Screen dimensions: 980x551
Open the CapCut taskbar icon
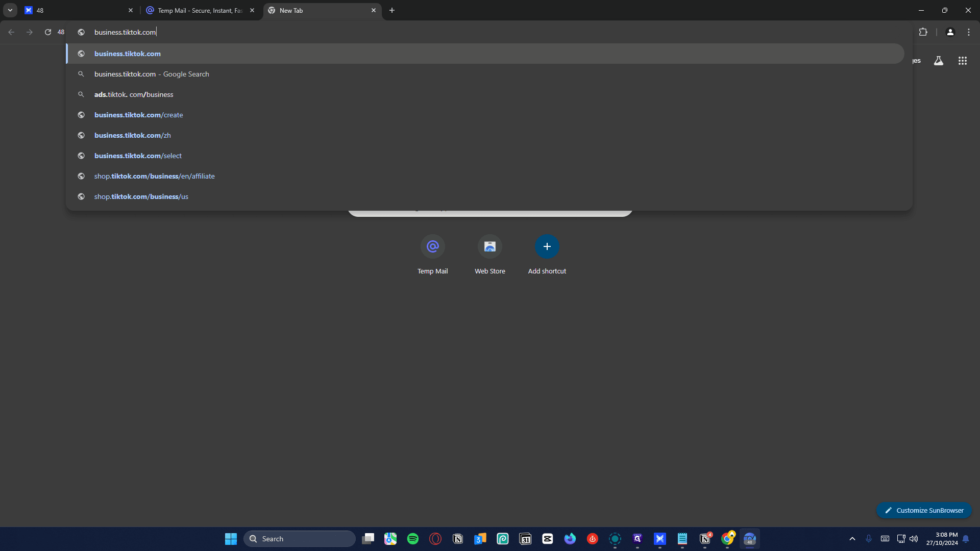pyautogui.click(x=548, y=539)
